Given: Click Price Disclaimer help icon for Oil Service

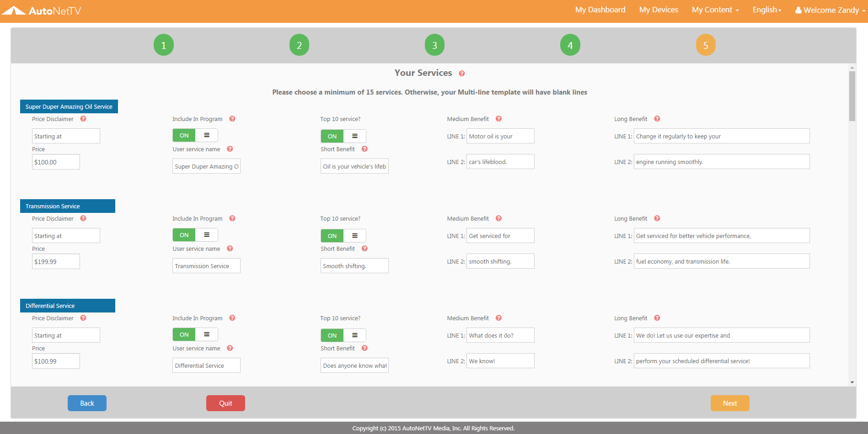Looking at the screenshot, I should point(83,119).
